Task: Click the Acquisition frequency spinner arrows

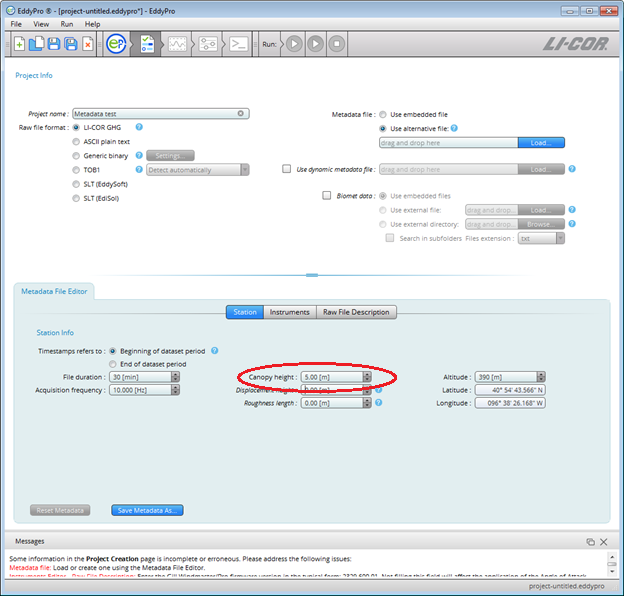Action: coord(176,390)
